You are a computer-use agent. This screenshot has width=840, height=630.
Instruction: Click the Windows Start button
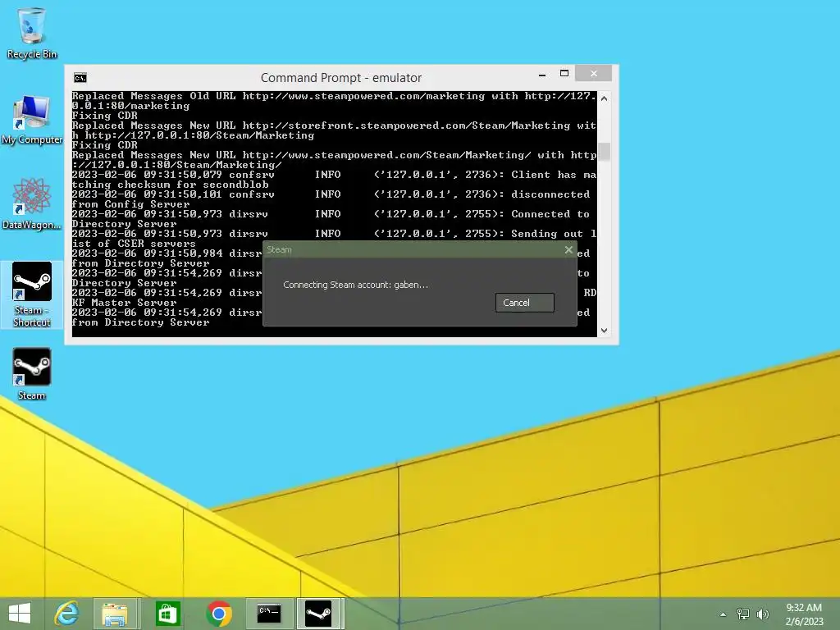(x=20, y=614)
